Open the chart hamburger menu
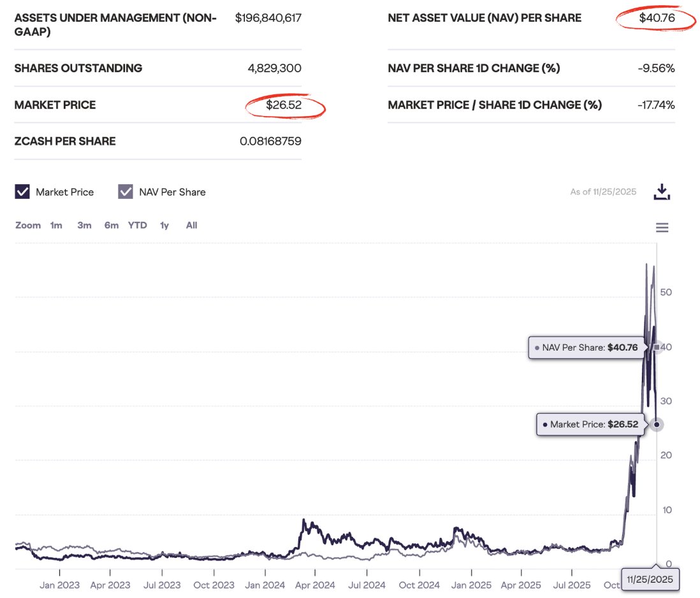700x598 pixels. pyautogui.click(x=662, y=228)
